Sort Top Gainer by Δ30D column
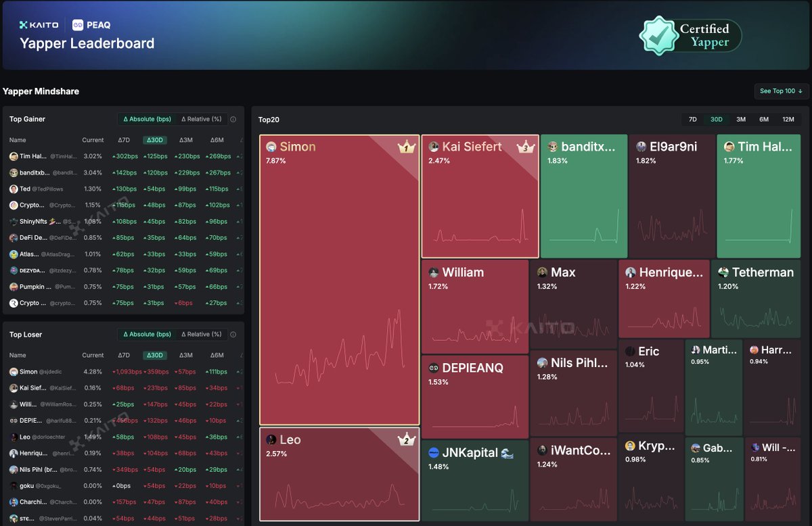 155,140
